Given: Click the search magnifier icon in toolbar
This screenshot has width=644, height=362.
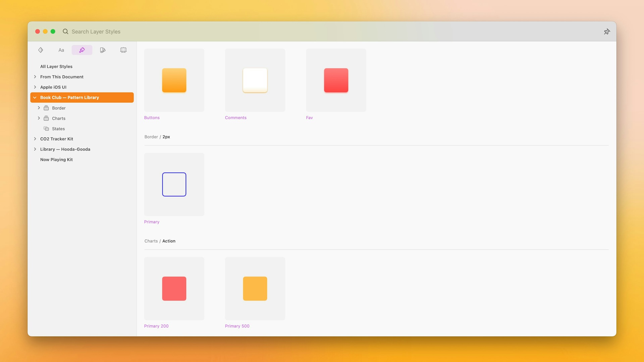Looking at the screenshot, I should pyautogui.click(x=65, y=32).
